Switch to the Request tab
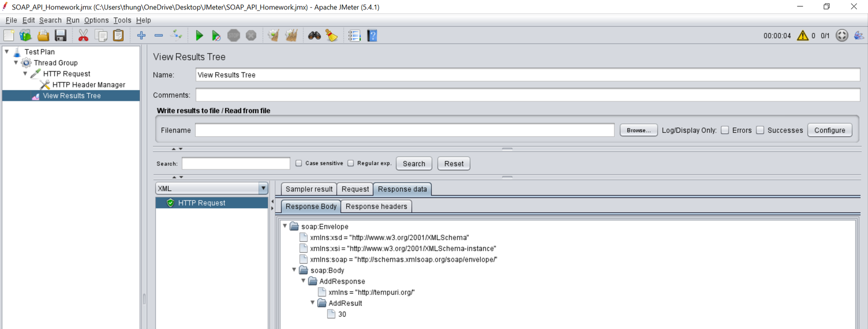The image size is (868, 329). point(355,189)
